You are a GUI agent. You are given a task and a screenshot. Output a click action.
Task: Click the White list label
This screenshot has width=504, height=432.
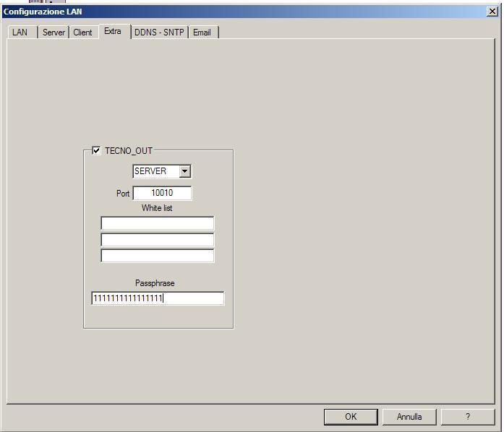point(157,208)
